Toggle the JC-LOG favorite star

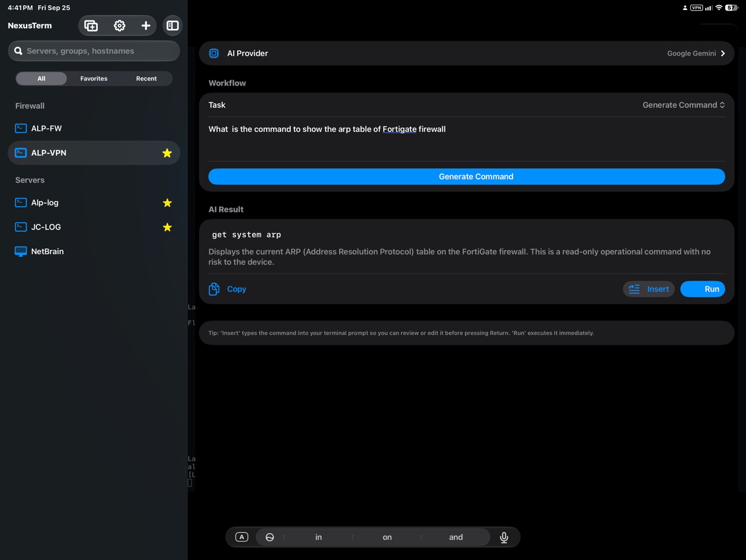(x=167, y=227)
